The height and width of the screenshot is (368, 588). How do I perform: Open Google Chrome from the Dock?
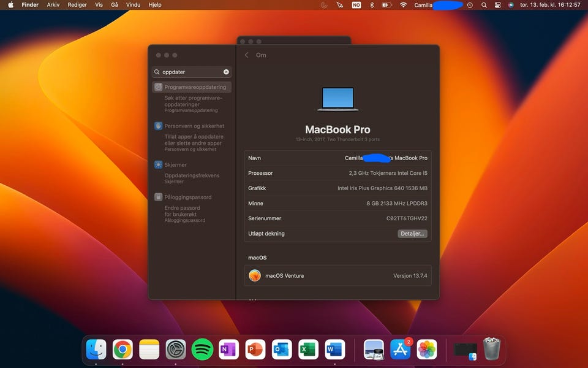coord(123,350)
